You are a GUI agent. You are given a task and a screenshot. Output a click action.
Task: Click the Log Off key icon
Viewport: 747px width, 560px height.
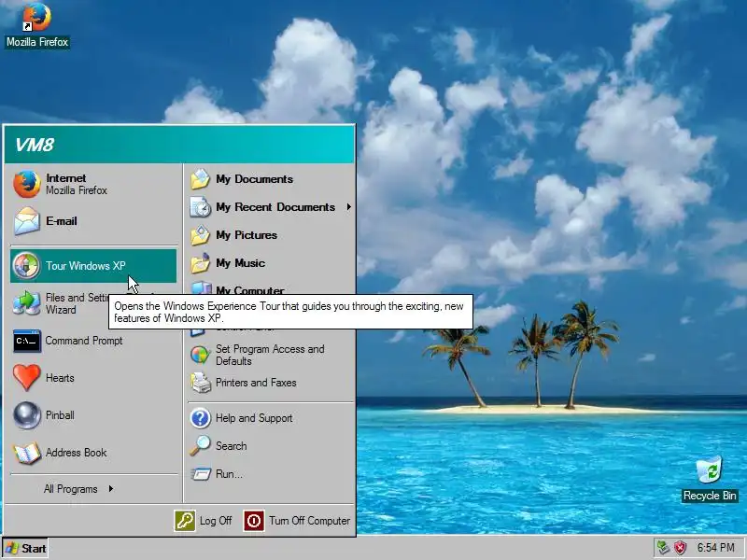pos(184,521)
